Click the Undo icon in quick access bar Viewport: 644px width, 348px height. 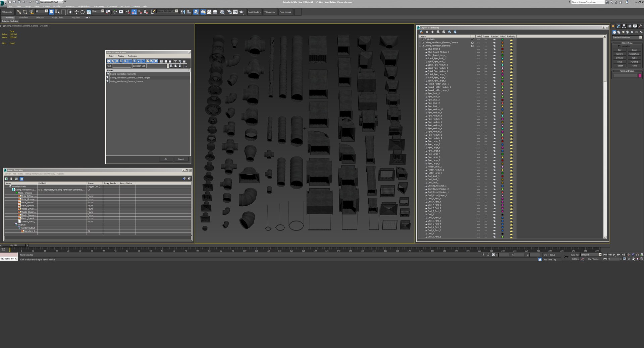[23, 2]
